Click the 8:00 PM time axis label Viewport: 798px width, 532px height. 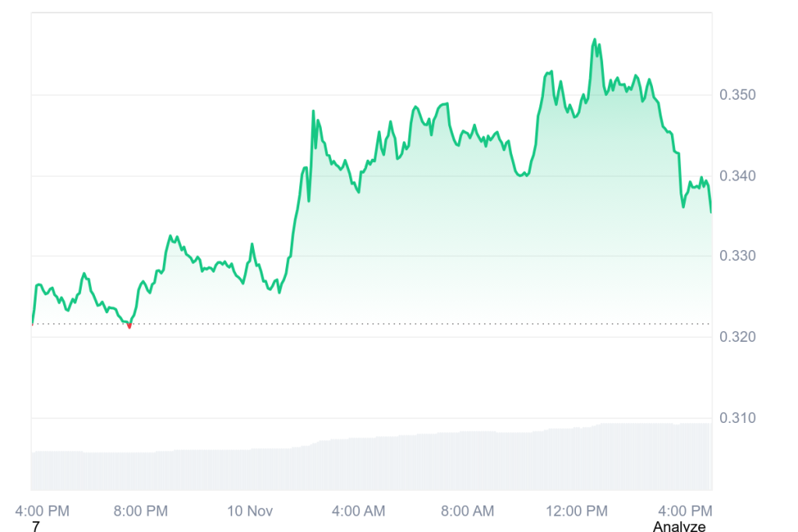click(x=142, y=511)
